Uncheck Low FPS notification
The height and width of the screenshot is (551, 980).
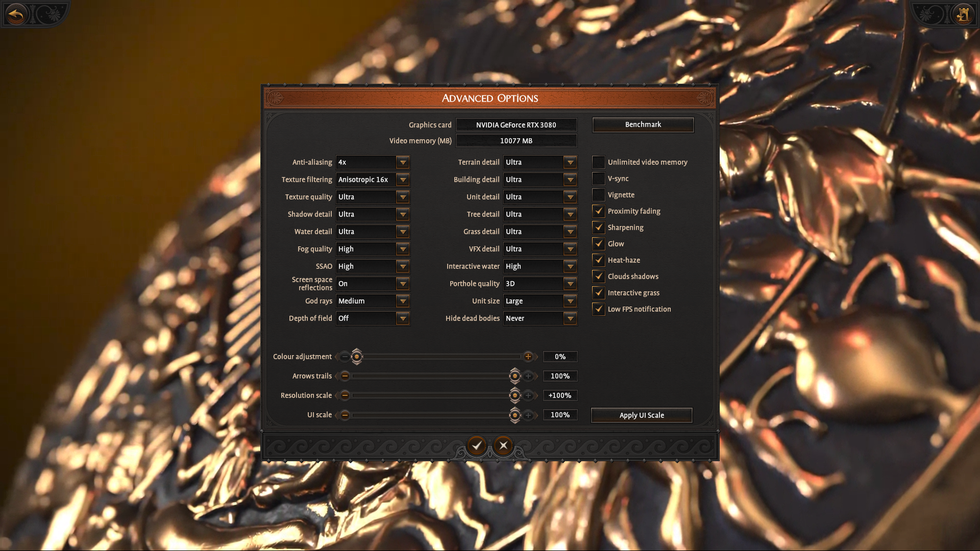pos(599,309)
